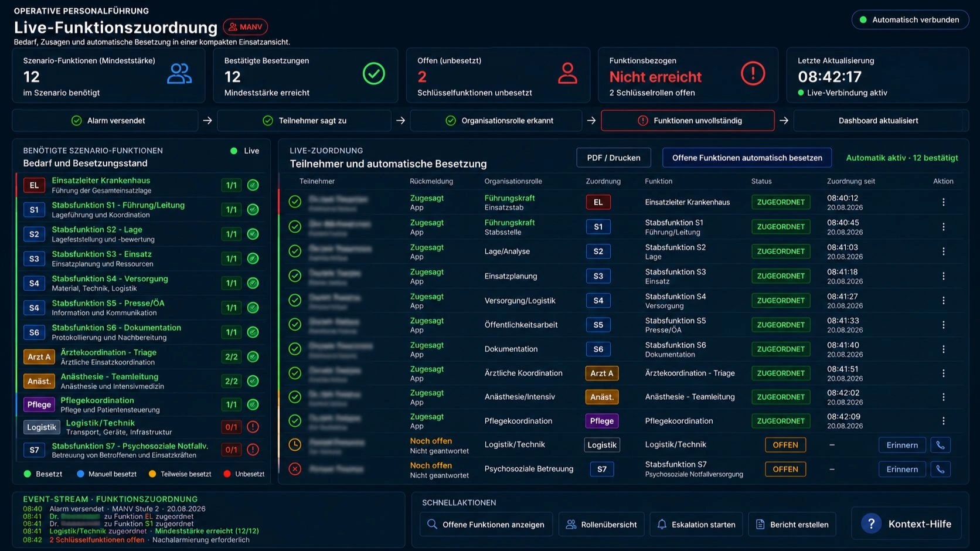Viewport: 980px width, 551px height.
Task: Click the MANV badge next to the title
Action: [x=245, y=27]
